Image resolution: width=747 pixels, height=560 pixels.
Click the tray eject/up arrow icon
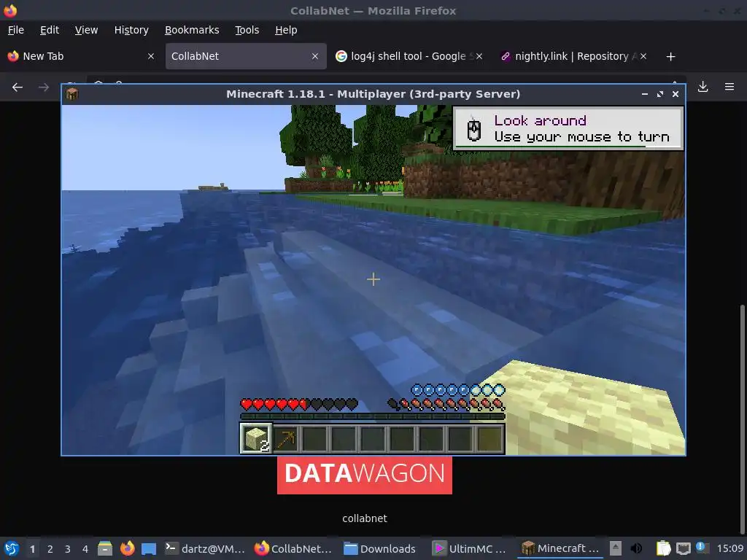[616, 548]
